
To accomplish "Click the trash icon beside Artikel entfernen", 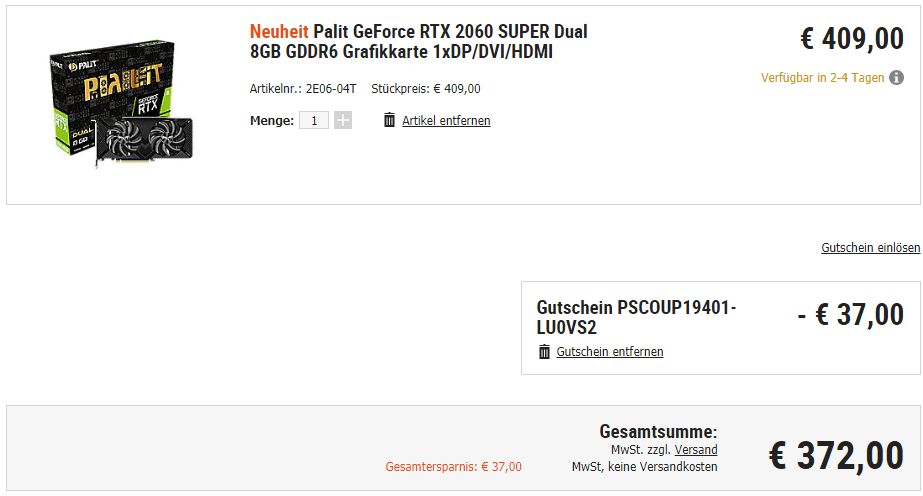I will (x=389, y=120).
